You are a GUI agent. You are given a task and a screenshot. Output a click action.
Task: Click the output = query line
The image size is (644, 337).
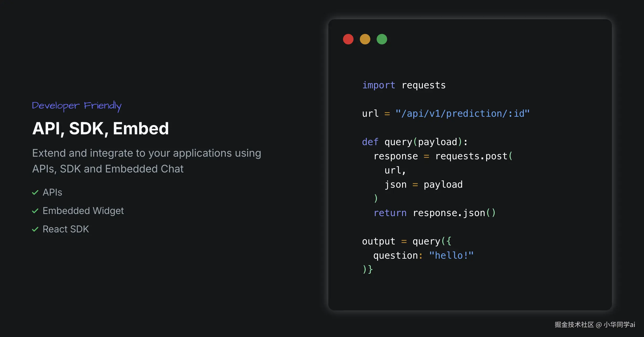[x=406, y=241]
